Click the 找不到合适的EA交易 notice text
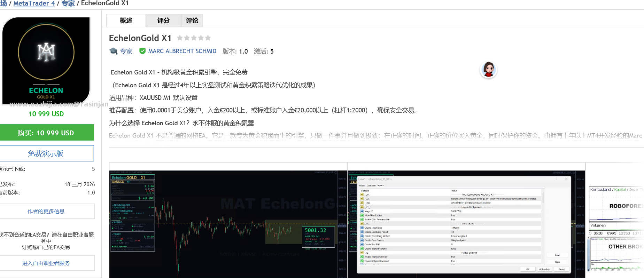 point(46,241)
